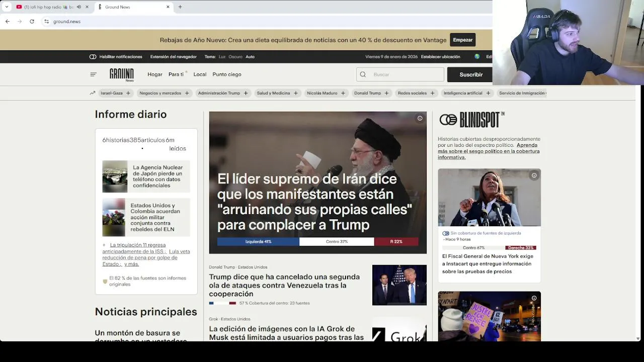The width and height of the screenshot is (644, 362).
Task: Open the Blindspot logo
Action: [x=472, y=120]
